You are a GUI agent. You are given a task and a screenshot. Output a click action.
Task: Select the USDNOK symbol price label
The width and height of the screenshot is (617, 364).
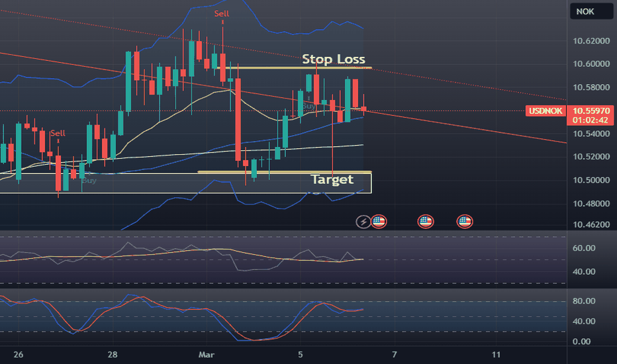click(x=546, y=111)
